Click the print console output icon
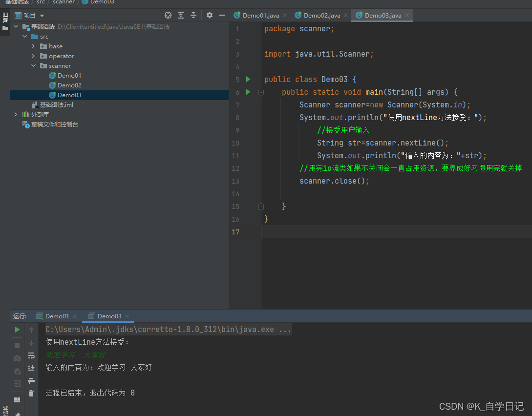Screen dimensions: 532x416 [x=31, y=381]
